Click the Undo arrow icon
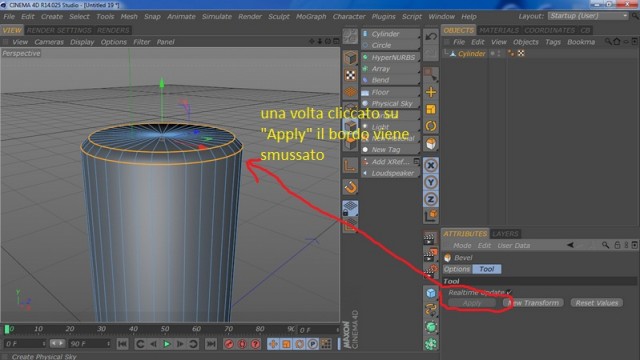The width and height of the screenshot is (640, 360). tap(431, 37)
